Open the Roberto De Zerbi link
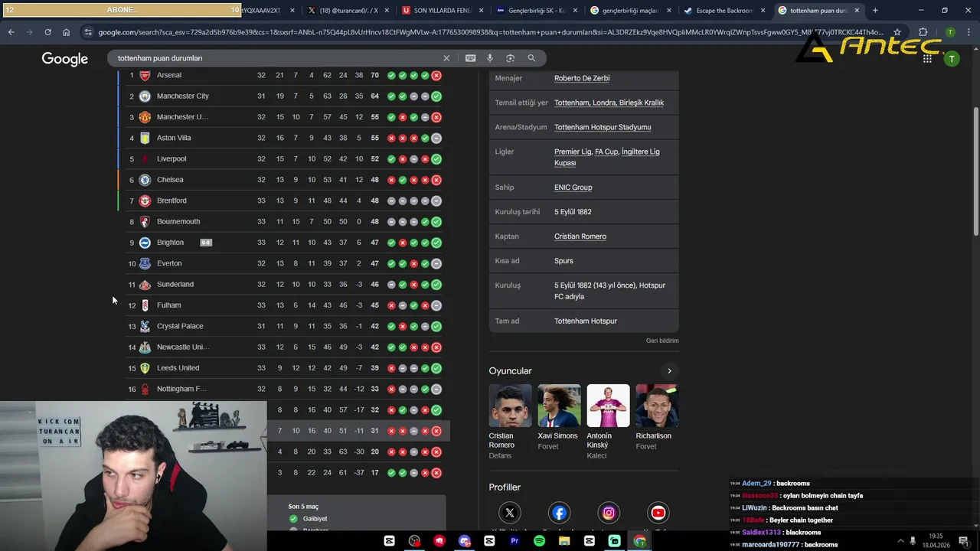Image resolution: width=980 pixels, height=551 pixels. (x=582, y=78)
